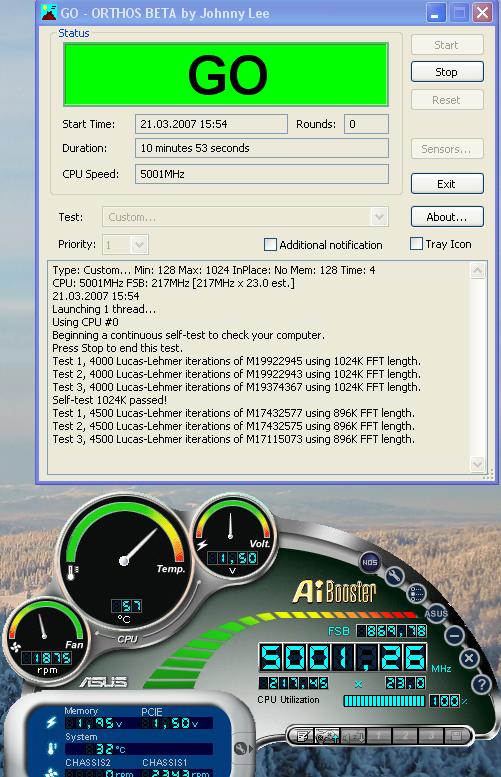This screenshot has width=501, height=777.
Task: Minimize AI Booster with the minus icon
Action: pyautogui.click(x=454, y=635)
